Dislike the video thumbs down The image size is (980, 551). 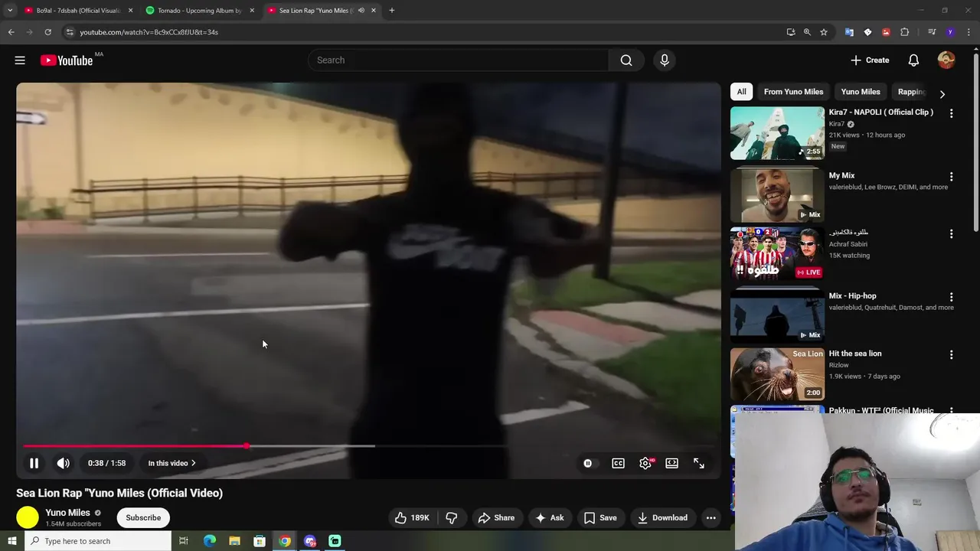coord(452,518)
